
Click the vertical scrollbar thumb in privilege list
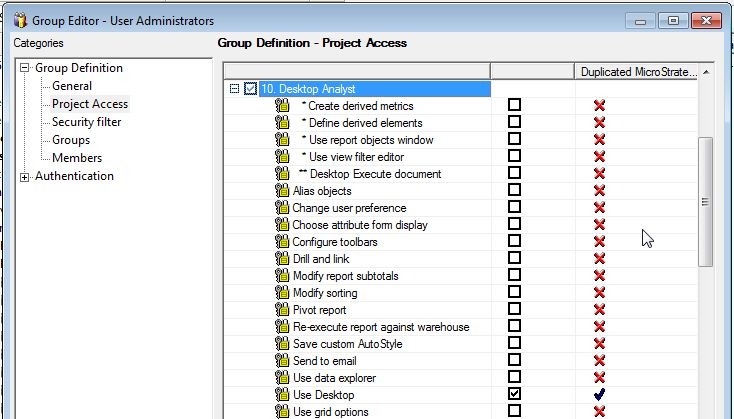coord(706,201)
